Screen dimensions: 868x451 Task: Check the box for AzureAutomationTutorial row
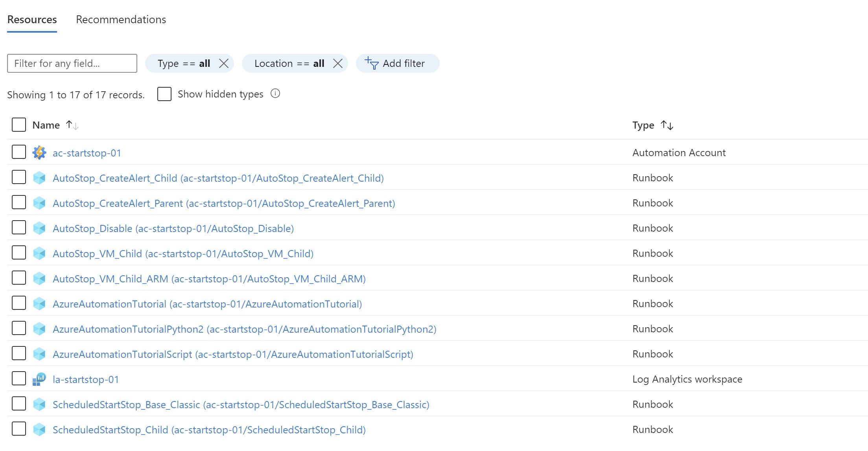pos(19,303)
